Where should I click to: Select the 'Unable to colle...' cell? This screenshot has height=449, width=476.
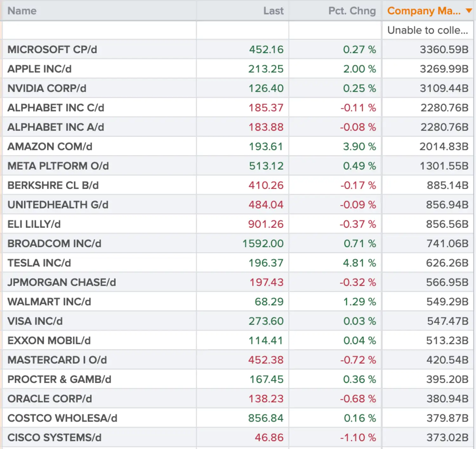pyautogui.click(x=428, y=30)
